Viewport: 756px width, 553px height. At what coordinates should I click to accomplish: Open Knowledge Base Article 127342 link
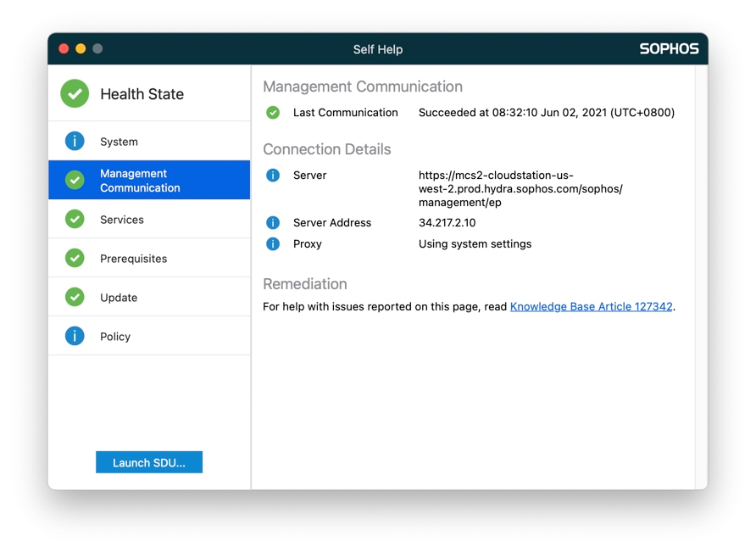589,306
